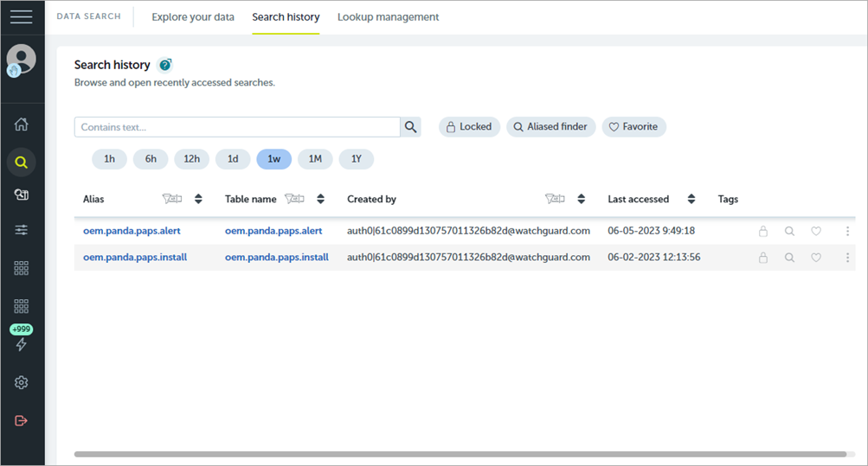Click the search magnifier button beside the text field

(x=411, y=127)
